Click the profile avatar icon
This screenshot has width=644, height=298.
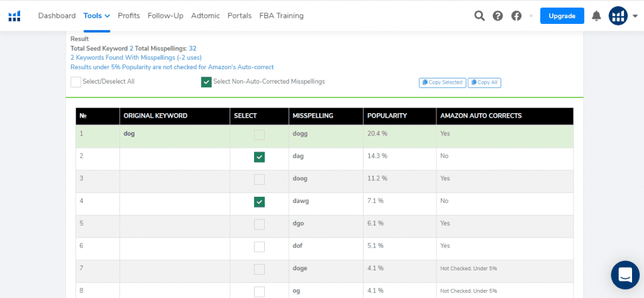(x=618, y=16)
